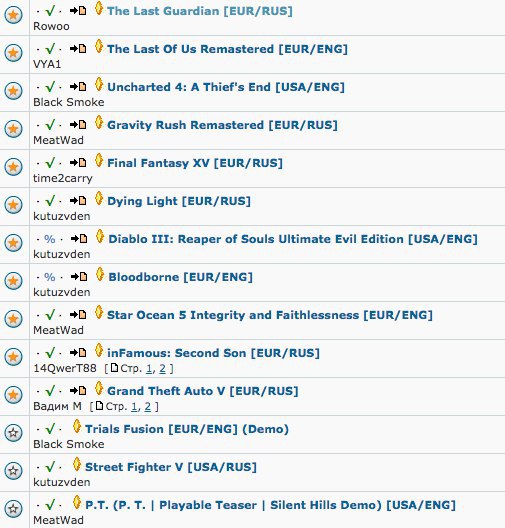Open The Last Of Us Remastered topic
The width and height of the screenshot is (505, 528).
(227, 49)
